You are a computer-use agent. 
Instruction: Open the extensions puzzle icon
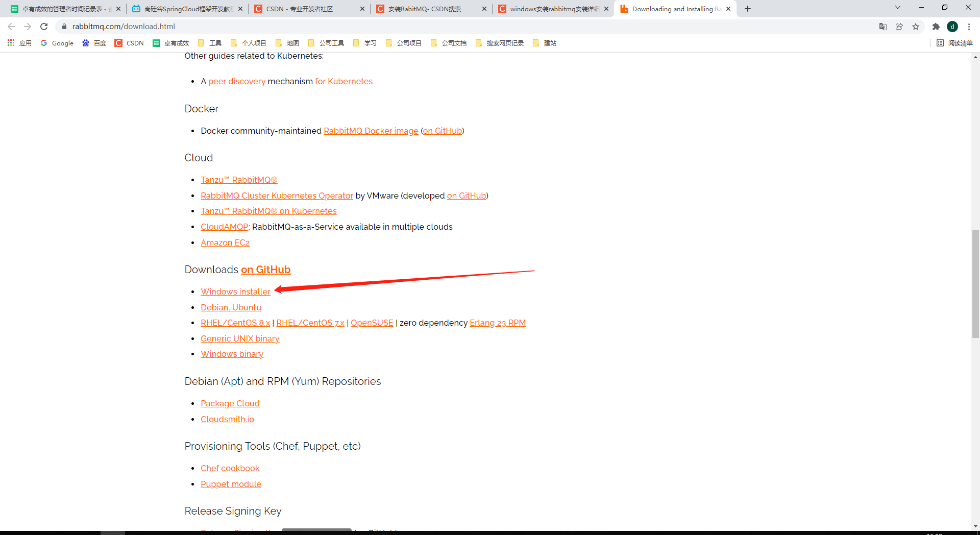point(936,27)
